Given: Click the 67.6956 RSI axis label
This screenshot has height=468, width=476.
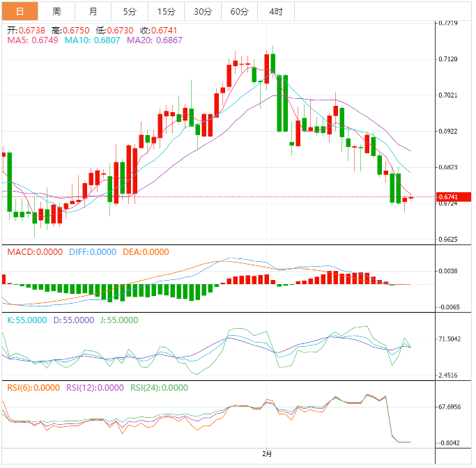Looking at the screenshot, I should tap(450, 407).
